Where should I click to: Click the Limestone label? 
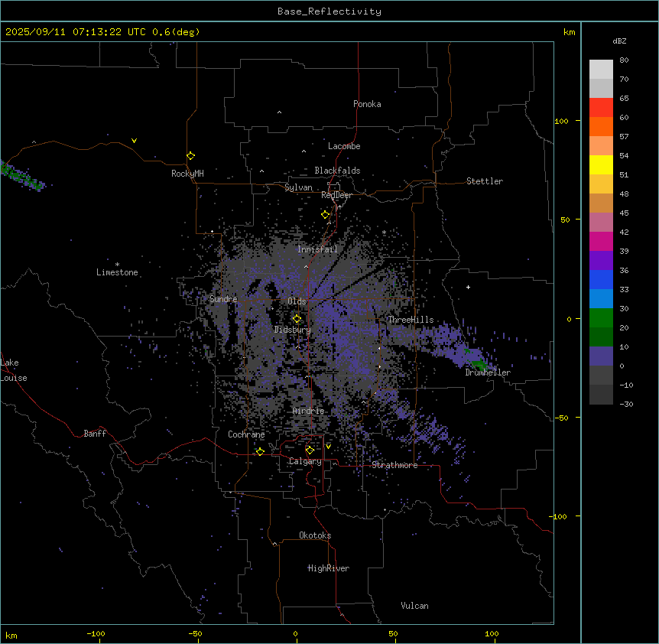pos(117,272)
